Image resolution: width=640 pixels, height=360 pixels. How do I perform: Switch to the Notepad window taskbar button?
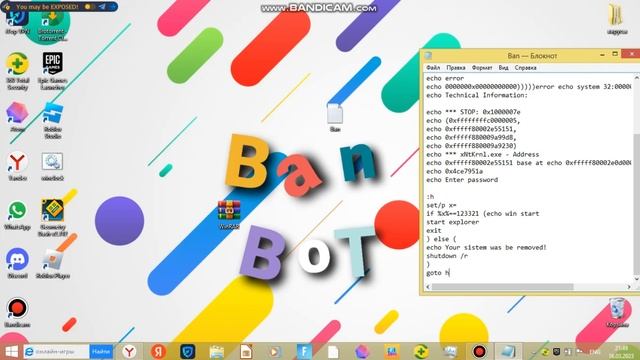pos(508,351)
